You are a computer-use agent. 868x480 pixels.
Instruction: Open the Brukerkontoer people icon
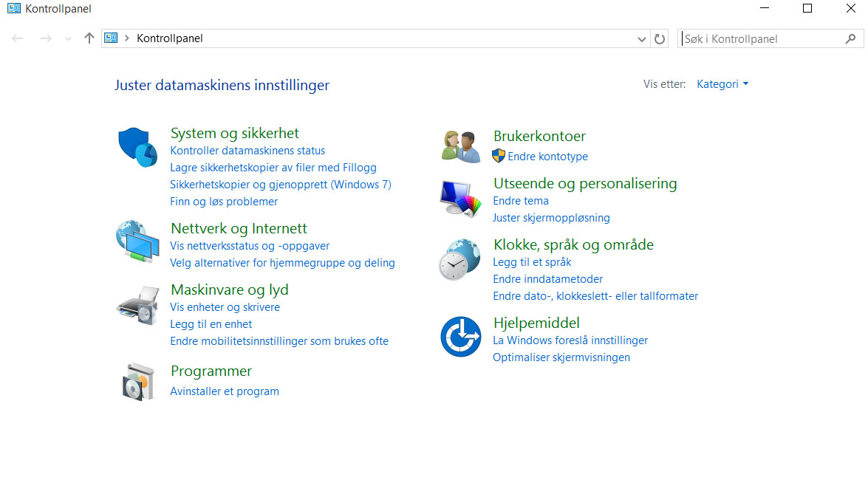click(x=460, y=147)
